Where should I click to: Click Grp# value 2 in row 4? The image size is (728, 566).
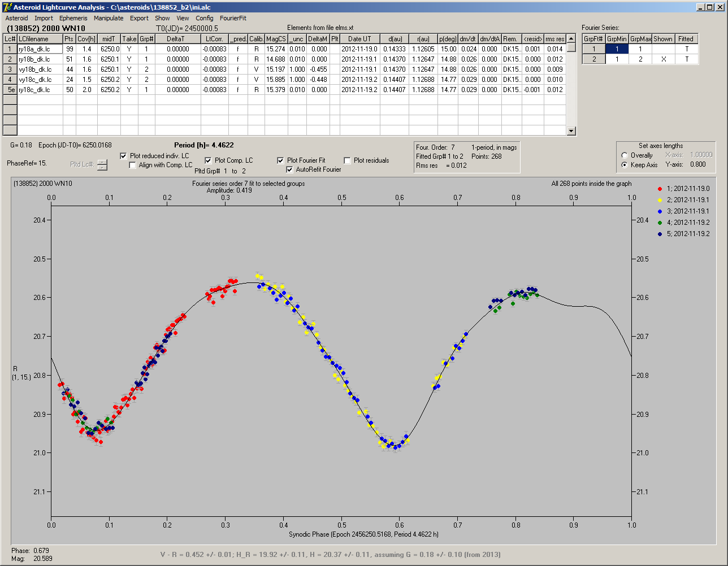point(146,80)
